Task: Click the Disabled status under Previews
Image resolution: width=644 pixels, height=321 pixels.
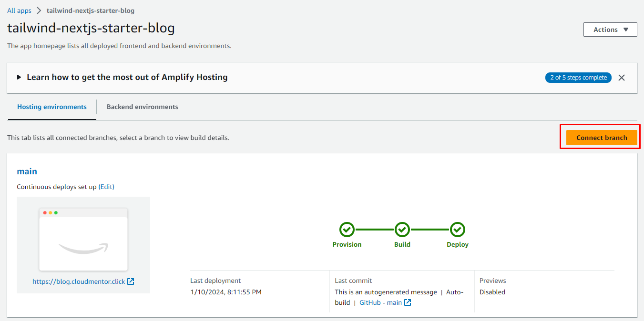Action: (x=492, y=292)
